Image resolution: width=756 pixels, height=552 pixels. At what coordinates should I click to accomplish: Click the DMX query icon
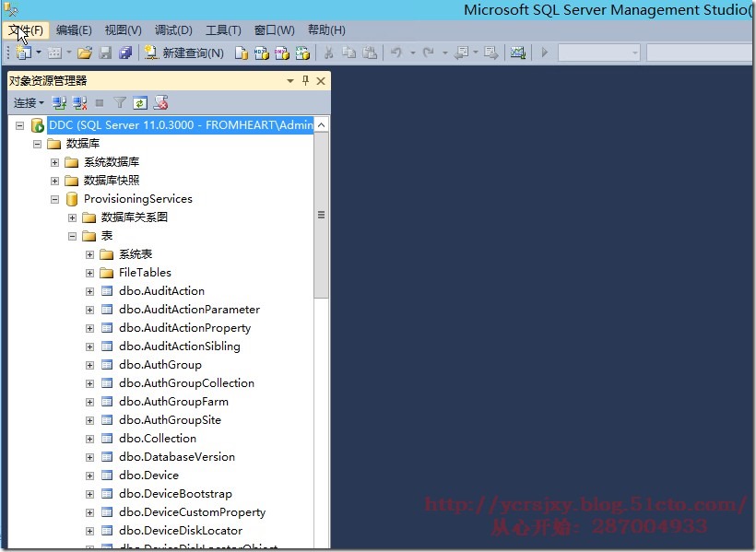click(281, 53)
